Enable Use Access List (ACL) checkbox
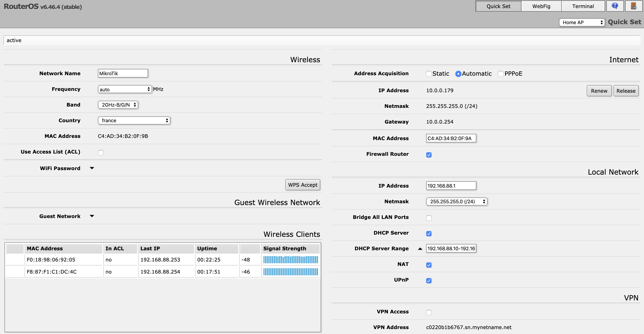Image resolution: width=644 pixels, height=334 pixels. 100,153
